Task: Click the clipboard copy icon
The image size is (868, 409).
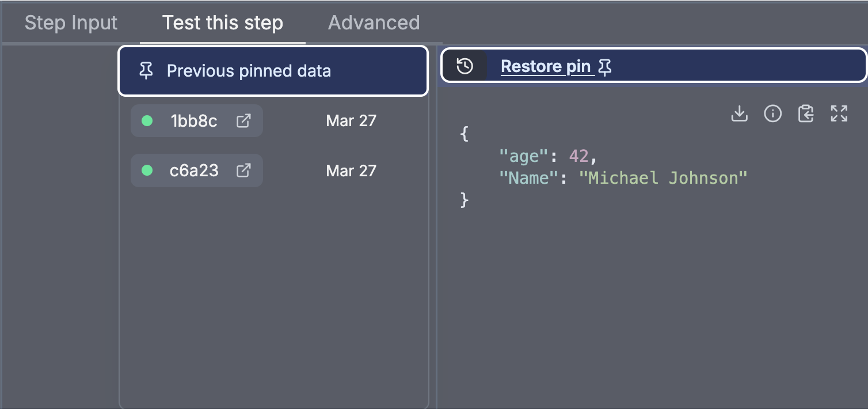Action: point(806,114)
